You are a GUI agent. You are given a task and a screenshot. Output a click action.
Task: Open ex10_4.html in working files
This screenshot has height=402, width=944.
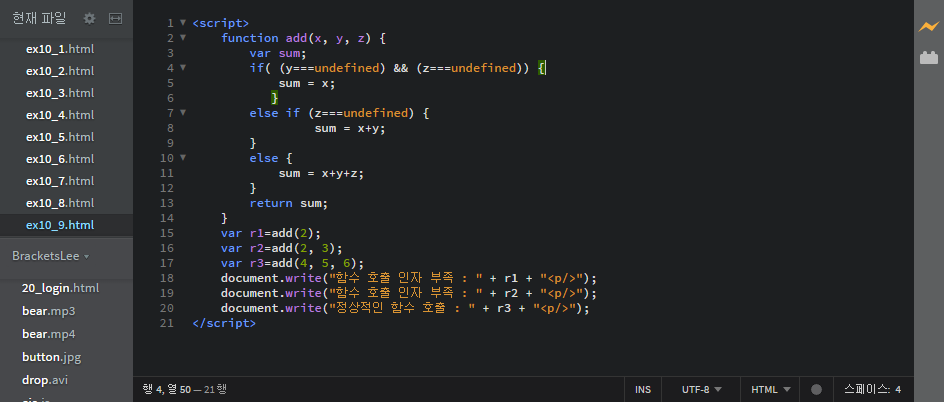click(x=60, y=115)
